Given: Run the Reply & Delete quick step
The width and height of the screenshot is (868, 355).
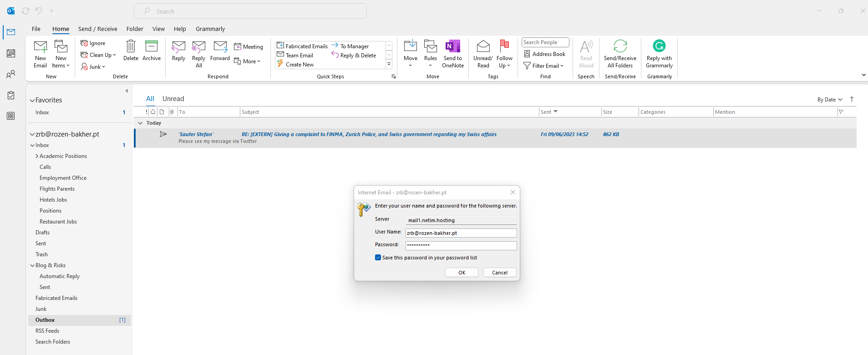Looking at the screenshot, I should click(x=354, y=55).
